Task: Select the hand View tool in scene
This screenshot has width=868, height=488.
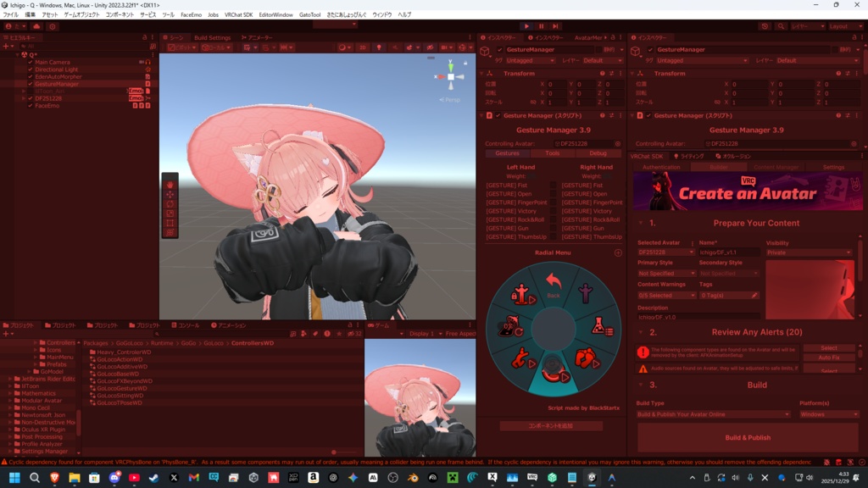Action: point(170,185)
